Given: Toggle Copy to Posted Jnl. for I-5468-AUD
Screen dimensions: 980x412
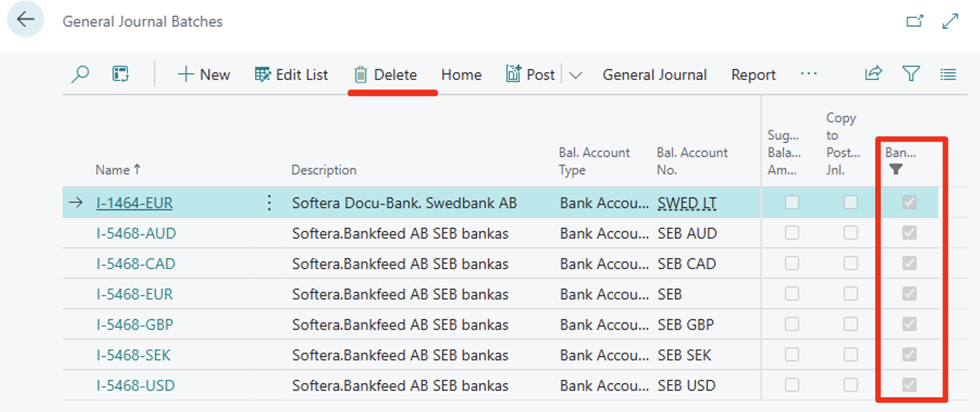Looking at the screenshot, I should pyautogui.click(x=851, y=232).
